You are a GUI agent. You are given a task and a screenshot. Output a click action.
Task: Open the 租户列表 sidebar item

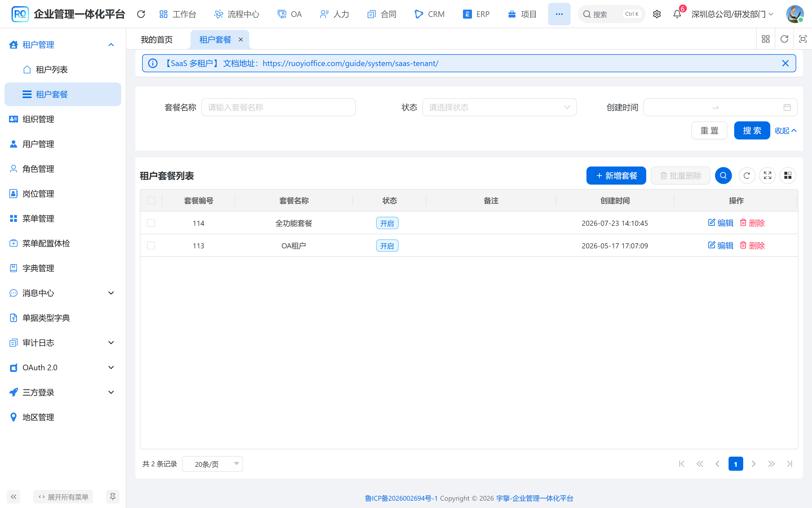[63, 69]
